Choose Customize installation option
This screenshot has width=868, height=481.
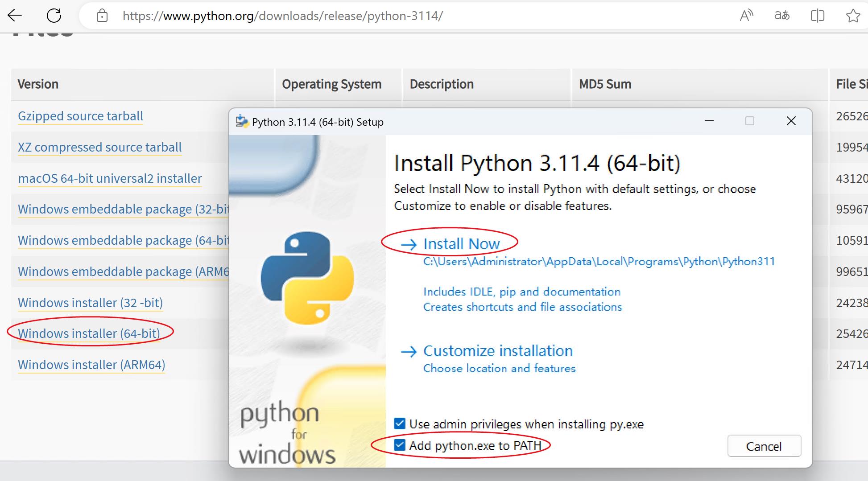coord(498,351)
